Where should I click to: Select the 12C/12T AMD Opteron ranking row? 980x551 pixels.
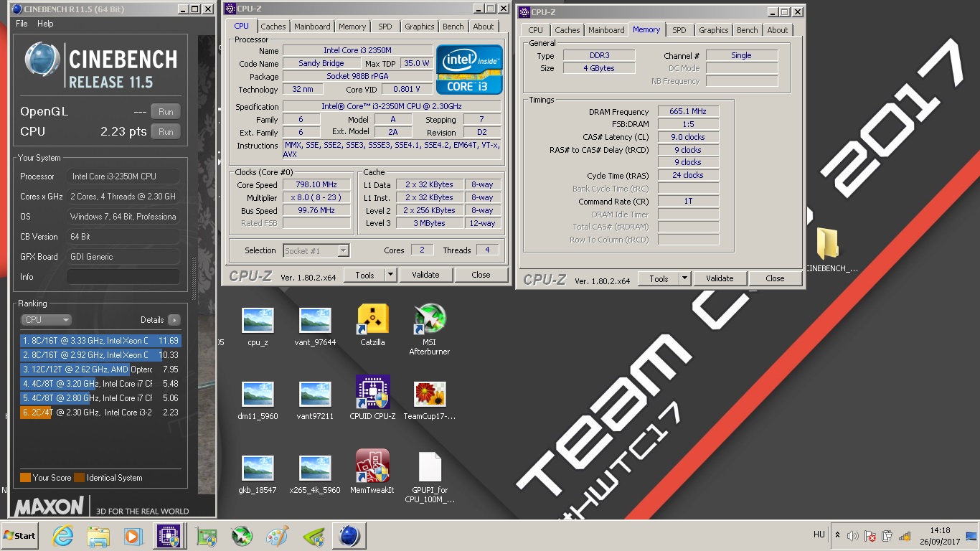[x=100, y=369]
